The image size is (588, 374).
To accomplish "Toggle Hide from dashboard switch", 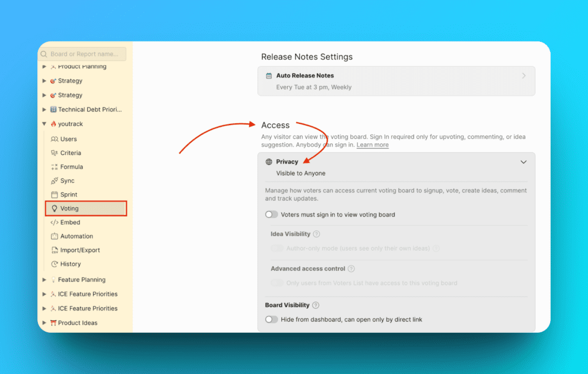I will [x=272, y=320].
